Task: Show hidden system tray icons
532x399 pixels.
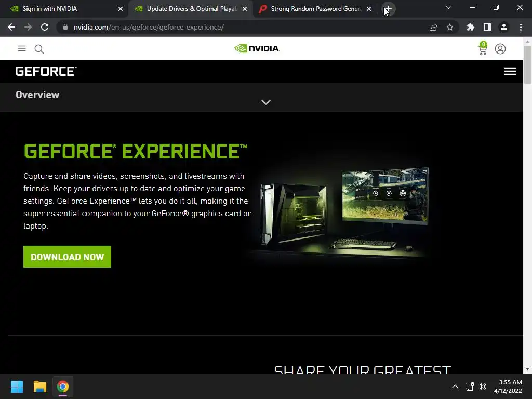Action: pos(455,387)
